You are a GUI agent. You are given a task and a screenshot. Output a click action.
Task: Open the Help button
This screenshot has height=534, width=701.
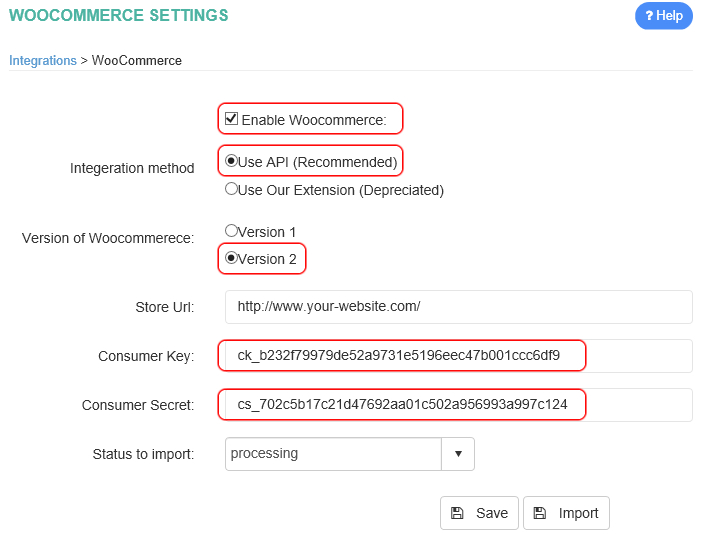[664, 16]
